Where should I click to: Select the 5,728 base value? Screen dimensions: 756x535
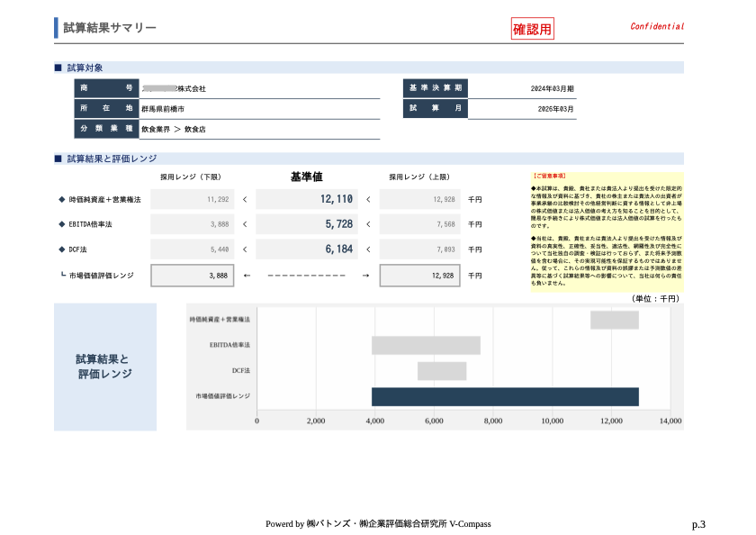(x=339, y=224)
